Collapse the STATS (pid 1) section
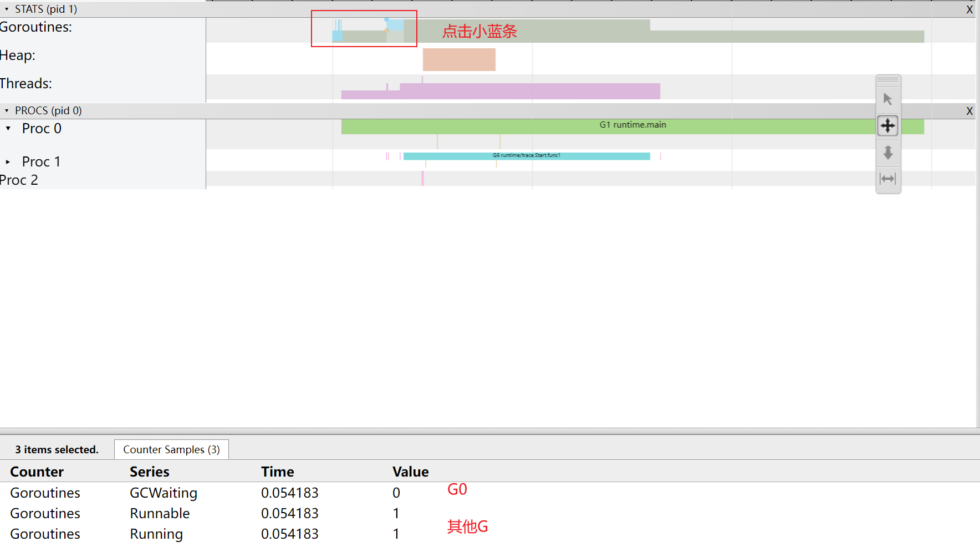The height and width of the screenshot is (557, 980). (6, 9)
